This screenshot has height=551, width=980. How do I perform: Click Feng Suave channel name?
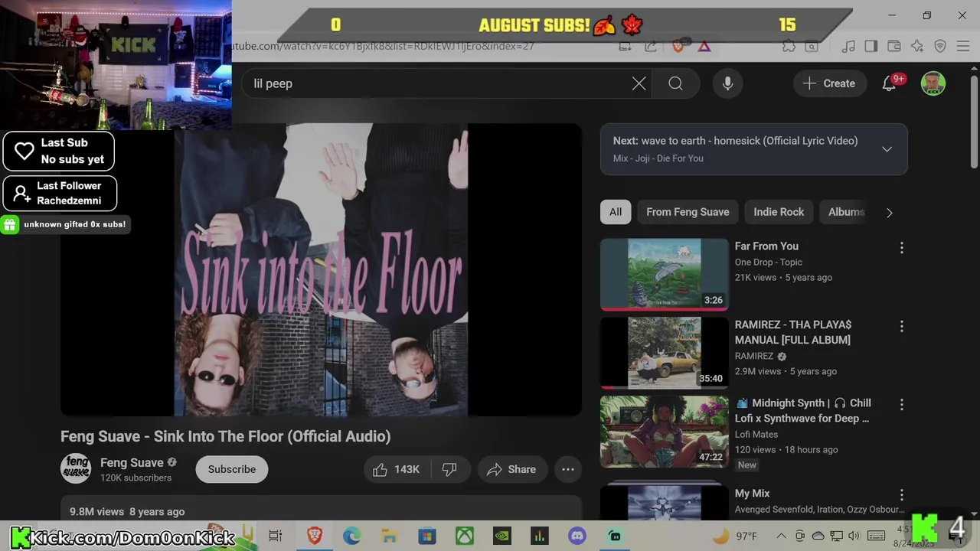[132, 462]
